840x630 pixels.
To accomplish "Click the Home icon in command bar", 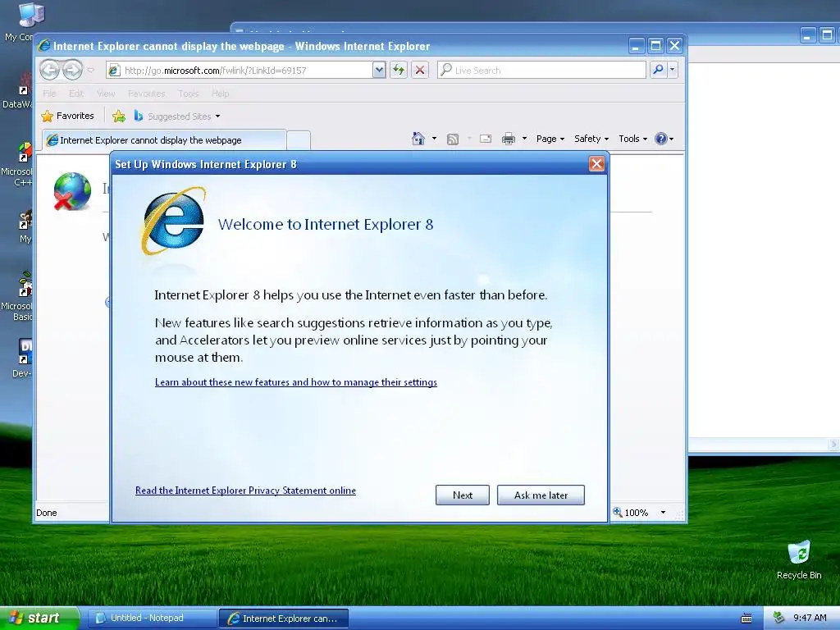I will [418, 139].
